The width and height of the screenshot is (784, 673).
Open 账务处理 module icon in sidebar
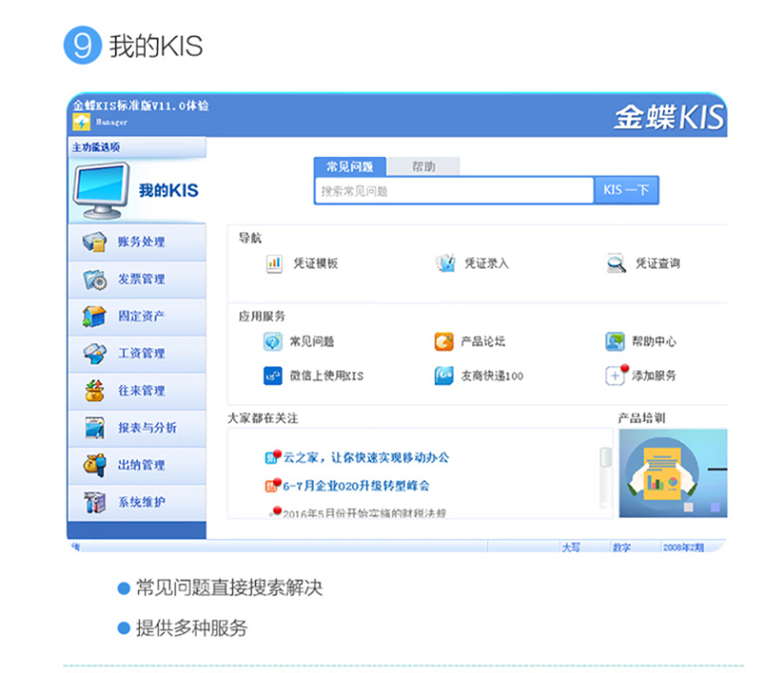pyautogui.click(x=94, y=242)
